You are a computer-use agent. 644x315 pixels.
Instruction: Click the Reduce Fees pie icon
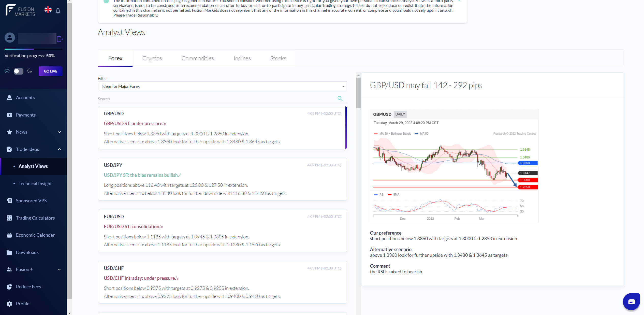(x=9, y=287)
